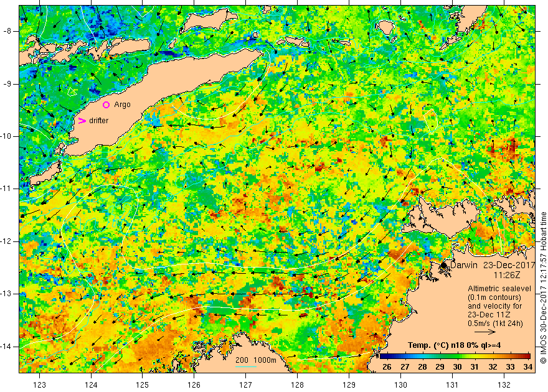
Task: Click the longitude axis label '131'
Action: (452, 385)
